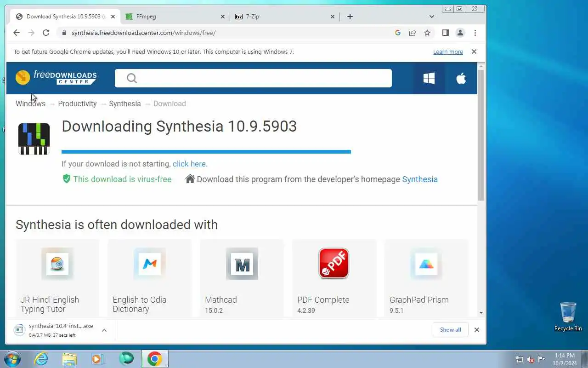
Task: Open the tab search dropdown arrow
Action: pos(432,17)
